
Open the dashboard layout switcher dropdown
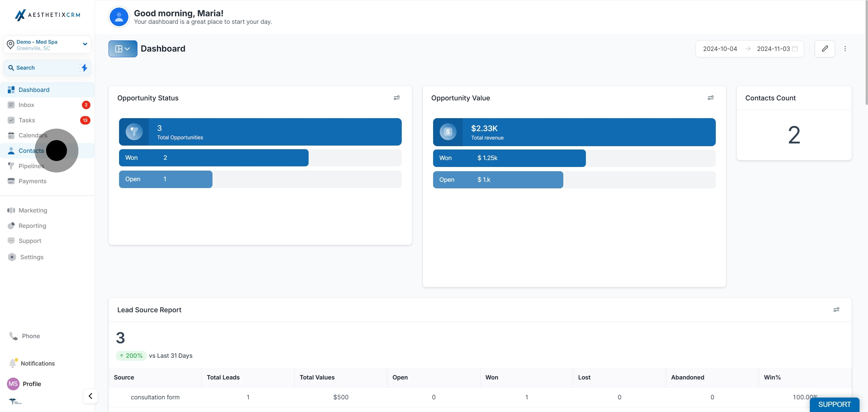123,49
